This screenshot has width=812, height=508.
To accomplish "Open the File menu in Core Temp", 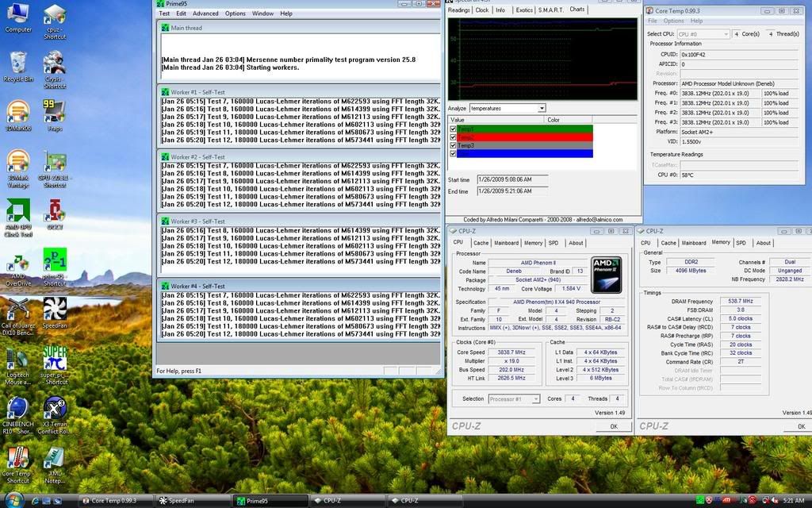I will point(653,21).
